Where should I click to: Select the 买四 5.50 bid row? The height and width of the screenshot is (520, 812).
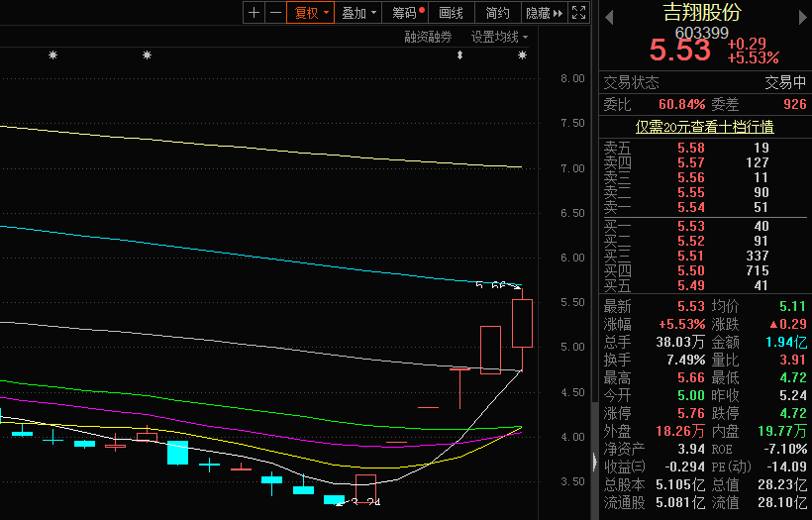(x=705, y=270)
